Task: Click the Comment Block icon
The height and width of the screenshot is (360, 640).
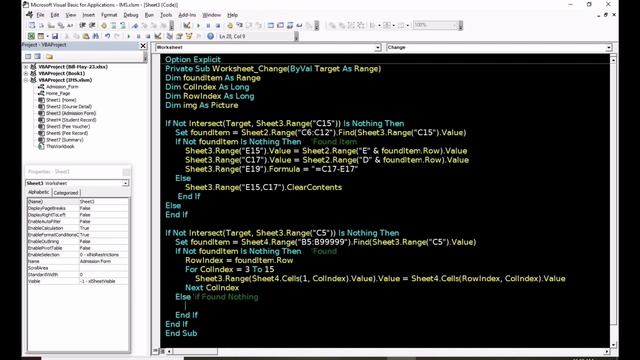Action: point(113,25)
